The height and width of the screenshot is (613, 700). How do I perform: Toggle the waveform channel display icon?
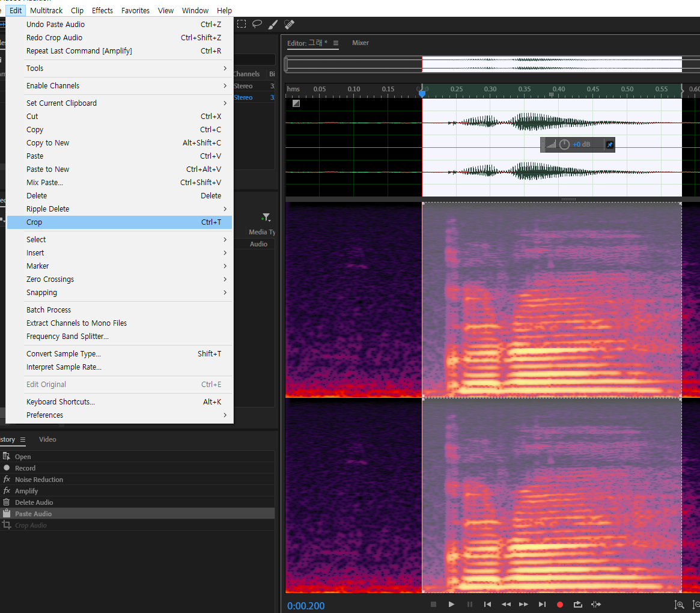pyautogui.click(x=296, y=103)
